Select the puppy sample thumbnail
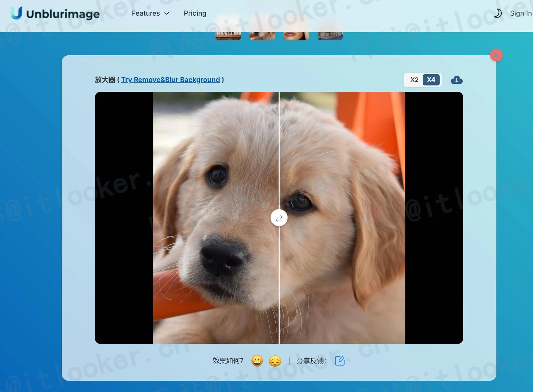 [262, 36]
